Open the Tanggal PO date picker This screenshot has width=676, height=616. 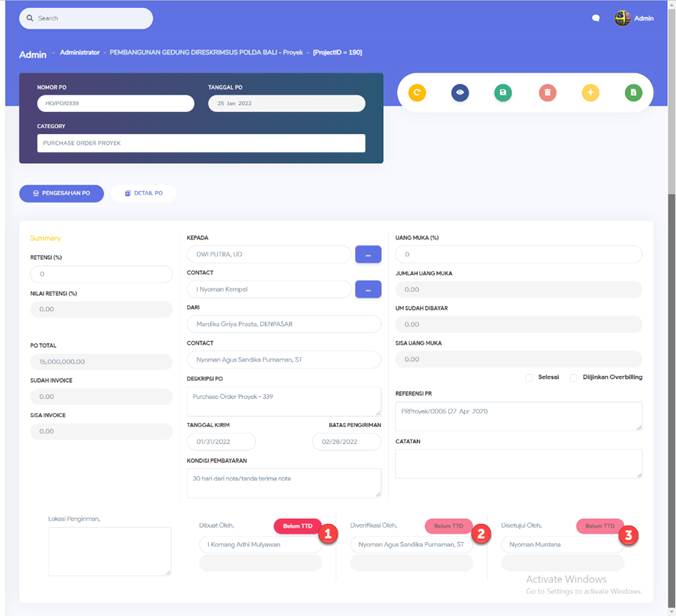286,103
